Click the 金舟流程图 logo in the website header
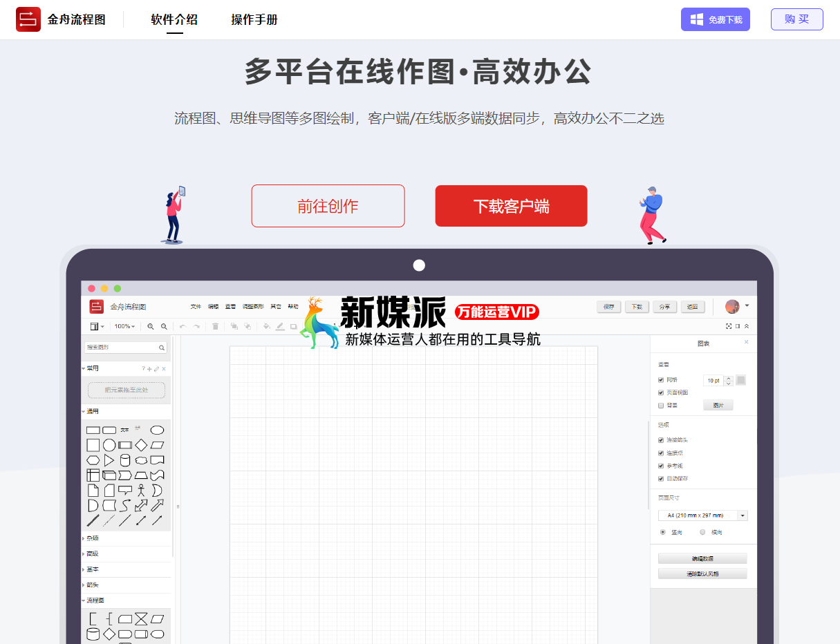The width and height of the screenshot is (840, 644). pyautogui.click(x=61, y=19)
